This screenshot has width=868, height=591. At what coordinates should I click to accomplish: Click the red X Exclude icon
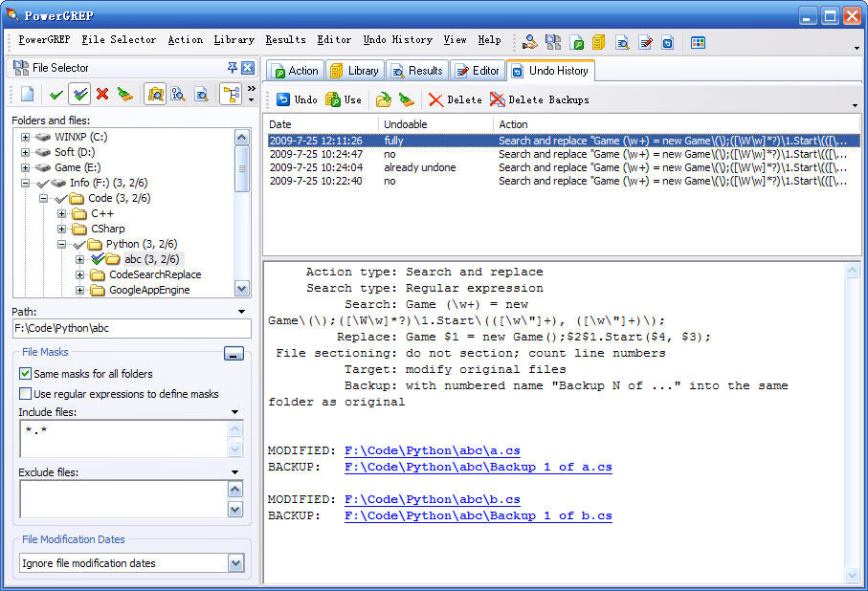click(x=101, y=94)
